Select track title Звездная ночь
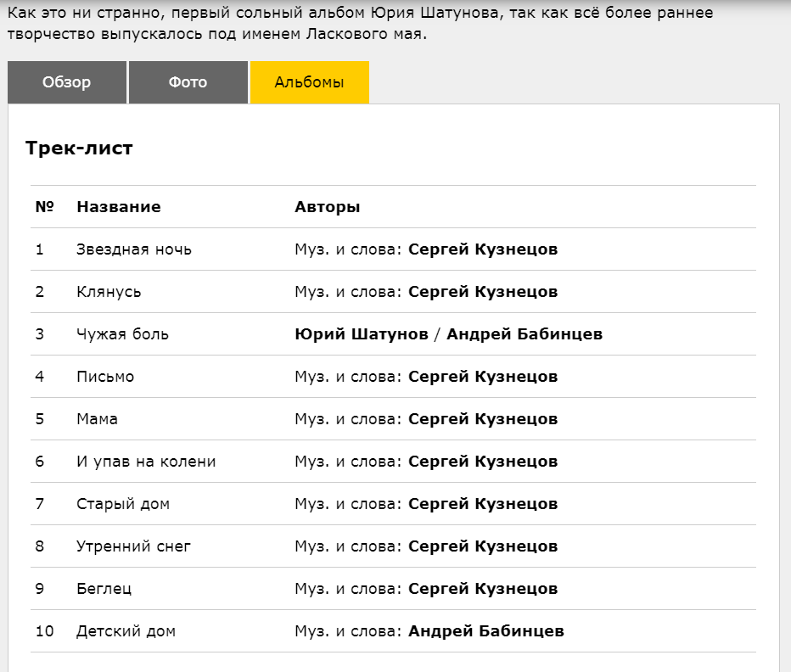 134,249
